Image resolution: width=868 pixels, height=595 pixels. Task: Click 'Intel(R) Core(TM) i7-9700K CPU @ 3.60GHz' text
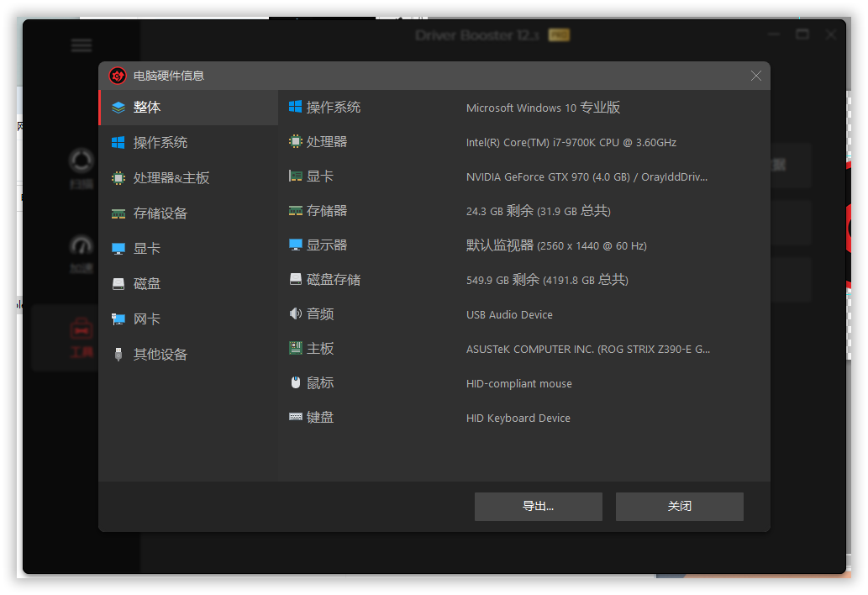[571, 142]
